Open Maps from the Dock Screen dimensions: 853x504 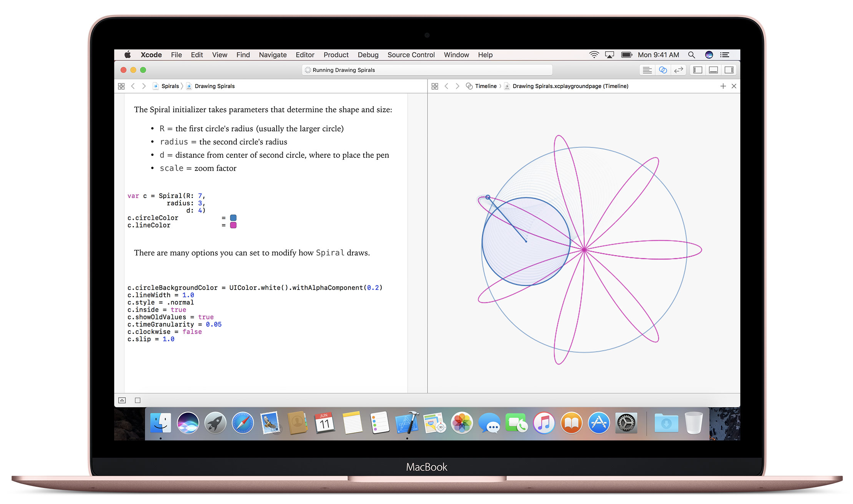coord(435,423)
